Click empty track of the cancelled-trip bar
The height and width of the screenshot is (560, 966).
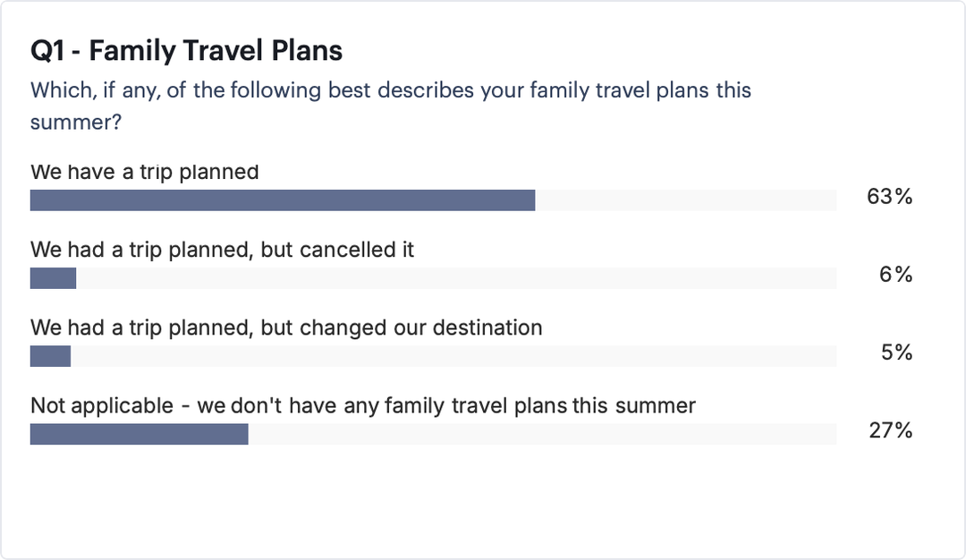click(x=456, y=278)
